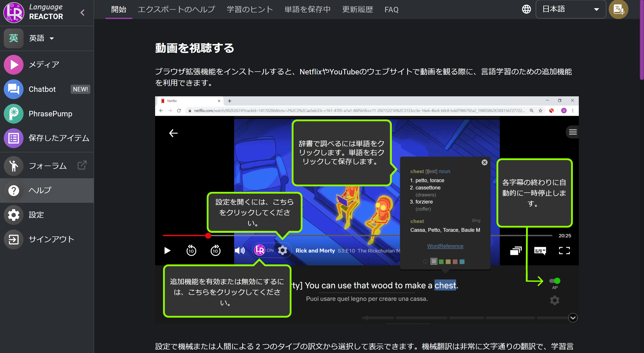
Task: Click the page vertical scrollbar
Action: click(x=641, y=40)
